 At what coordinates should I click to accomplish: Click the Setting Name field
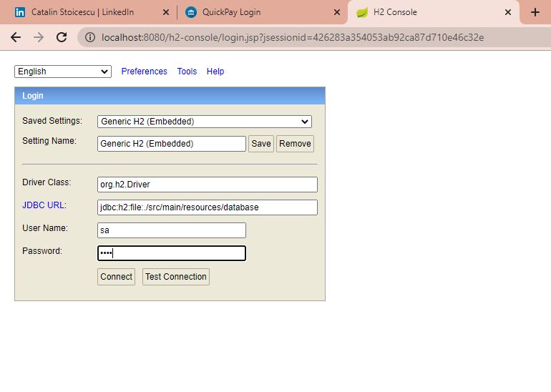(172, 144)
